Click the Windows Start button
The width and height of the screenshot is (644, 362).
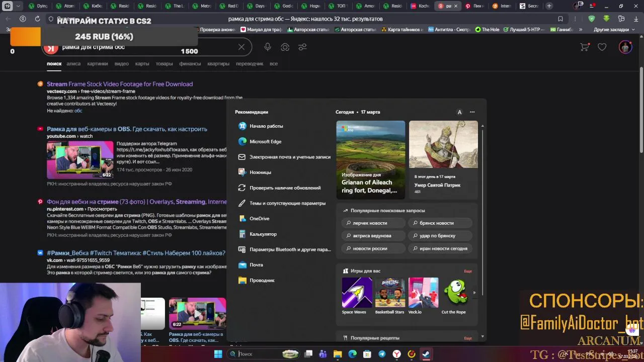coord(218,354)
